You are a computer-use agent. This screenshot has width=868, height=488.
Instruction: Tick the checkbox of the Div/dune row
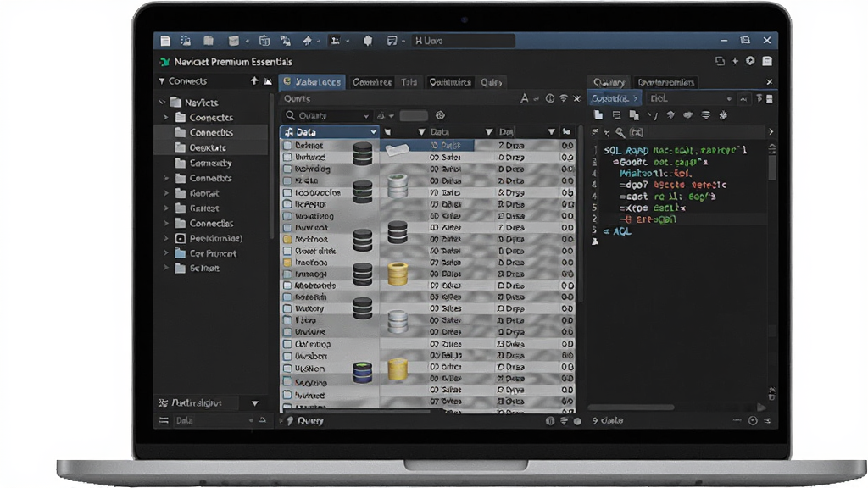click(x=287, y=331)
